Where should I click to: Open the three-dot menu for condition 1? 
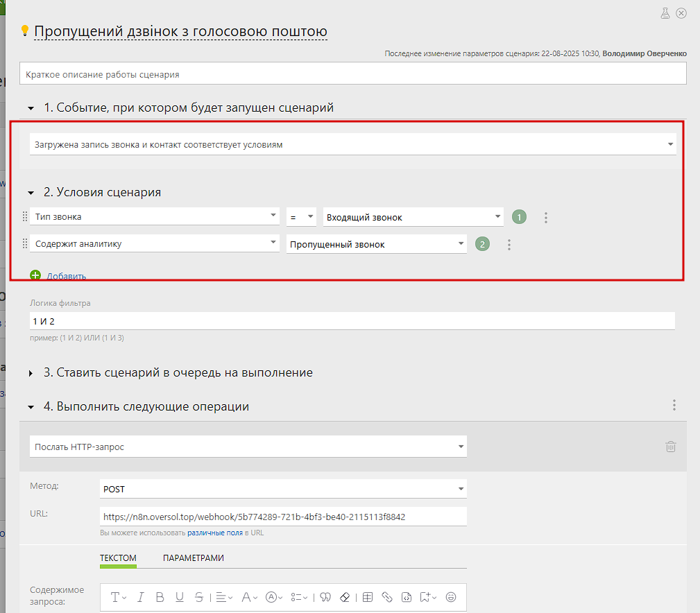pyautogui.click(x=545, y=218)
